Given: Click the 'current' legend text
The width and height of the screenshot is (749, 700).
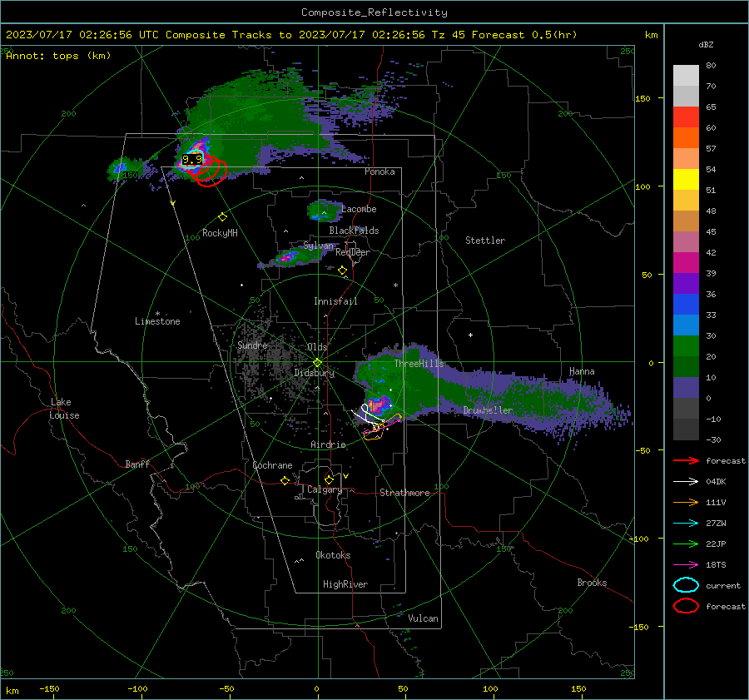Looking at the screenshot, I should tap(723, 586).
